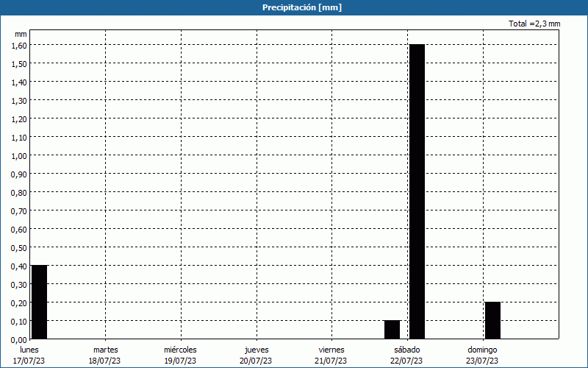Click the 1,10 y-axis value

(x=19, y=138)
